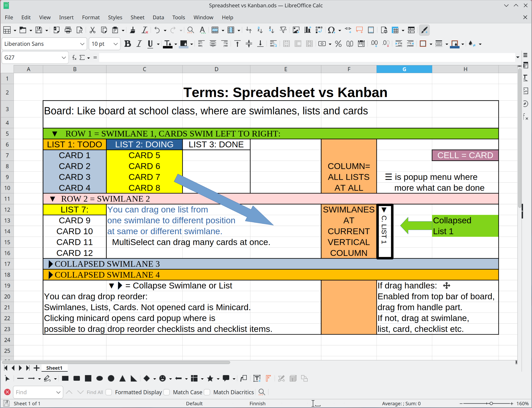The width and height of the screenshot is (532, 408).
Task: Check the Match Diacritics option
Action: 207,392
